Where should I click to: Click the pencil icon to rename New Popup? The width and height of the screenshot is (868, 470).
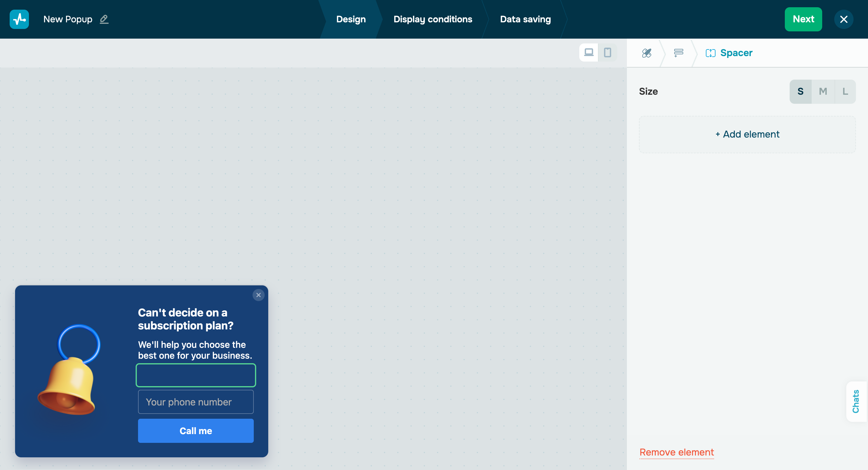[x=104, y=19]
